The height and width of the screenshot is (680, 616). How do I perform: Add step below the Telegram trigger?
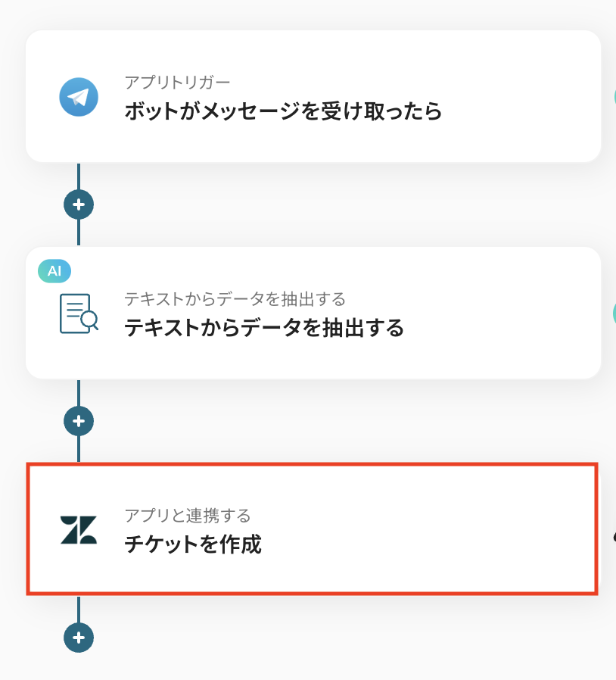click(79, 204)
